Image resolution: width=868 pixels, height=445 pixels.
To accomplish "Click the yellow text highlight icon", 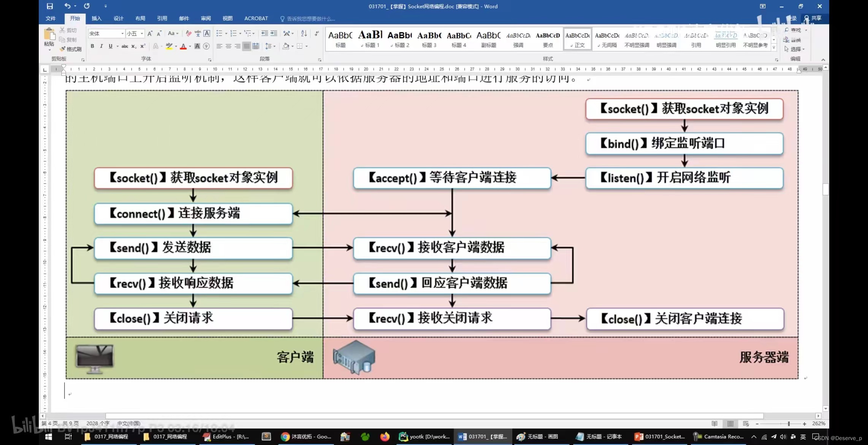I will pyautogui.click(x=169, y=46).
